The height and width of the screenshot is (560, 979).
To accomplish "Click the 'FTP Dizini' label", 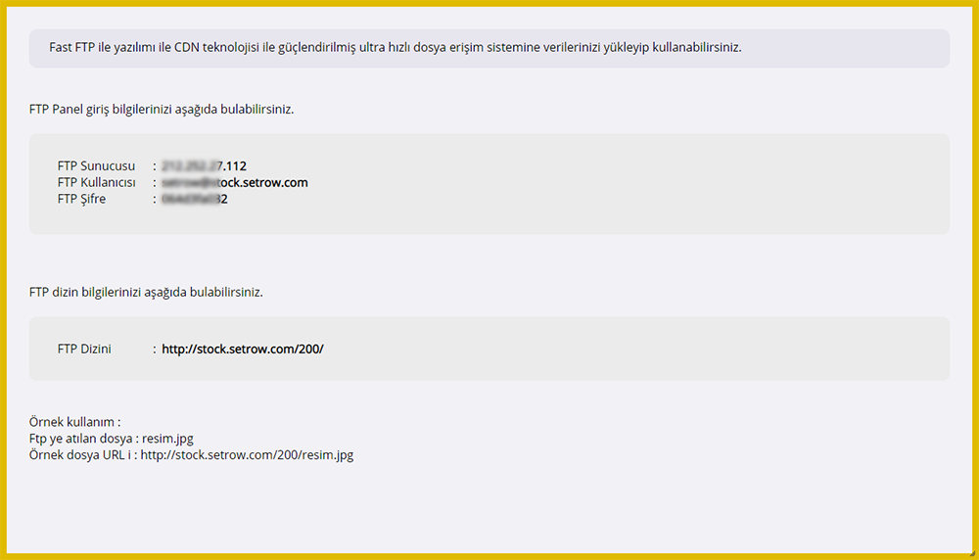I will click(84, 349).
